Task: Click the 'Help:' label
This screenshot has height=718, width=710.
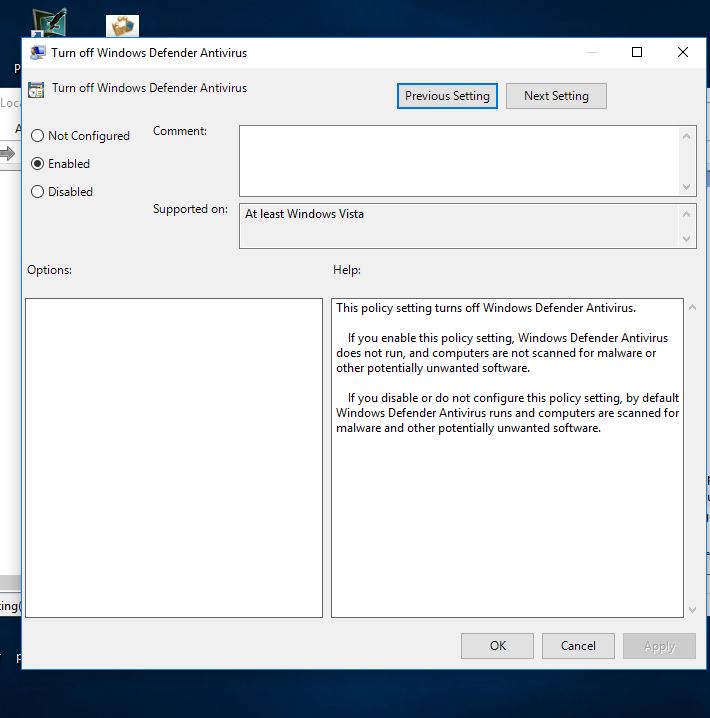Action: (x=347, y=270)
